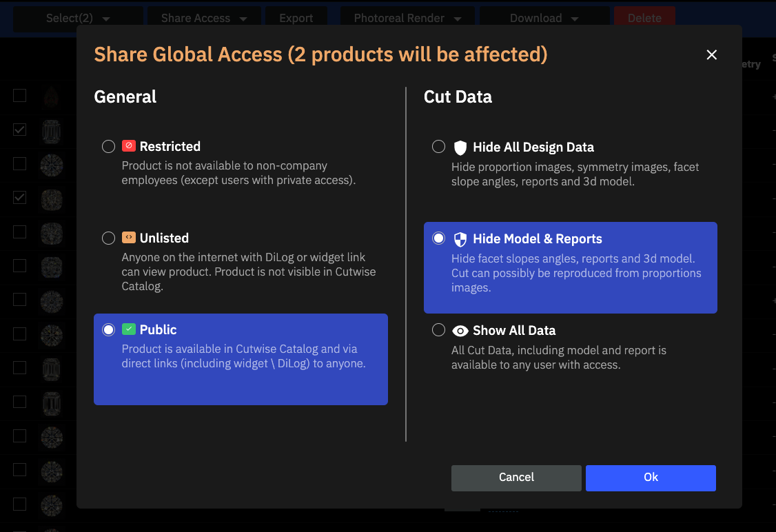Click the Restricted option title text
The width and height of the screenshot is (776, 532).
pos(170,147)
